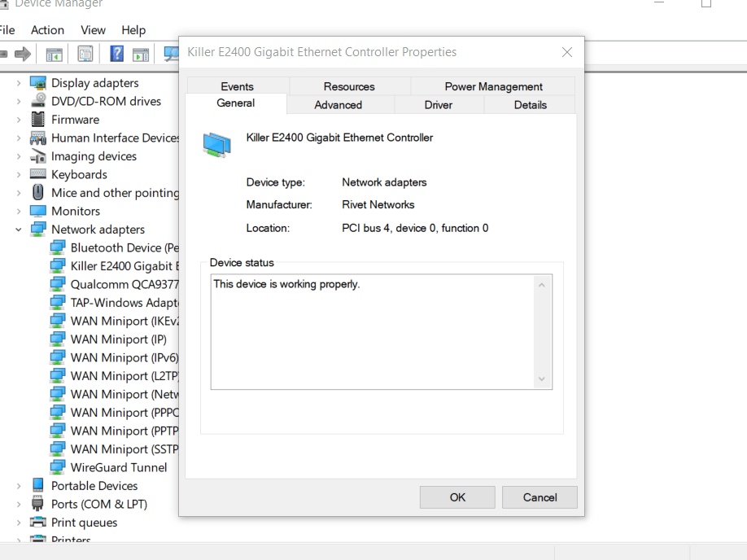Image resolution: width=747 pixels, height=560 pixels.
Task: Click the TAP-Windows Adapter icon
Action: 58,302
